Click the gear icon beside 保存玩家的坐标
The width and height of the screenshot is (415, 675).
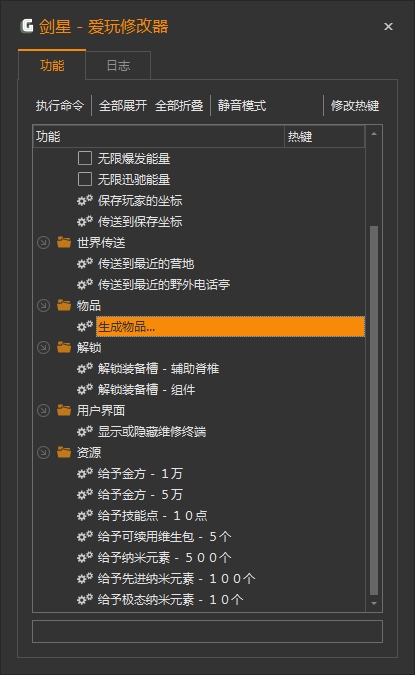(85, 200)
